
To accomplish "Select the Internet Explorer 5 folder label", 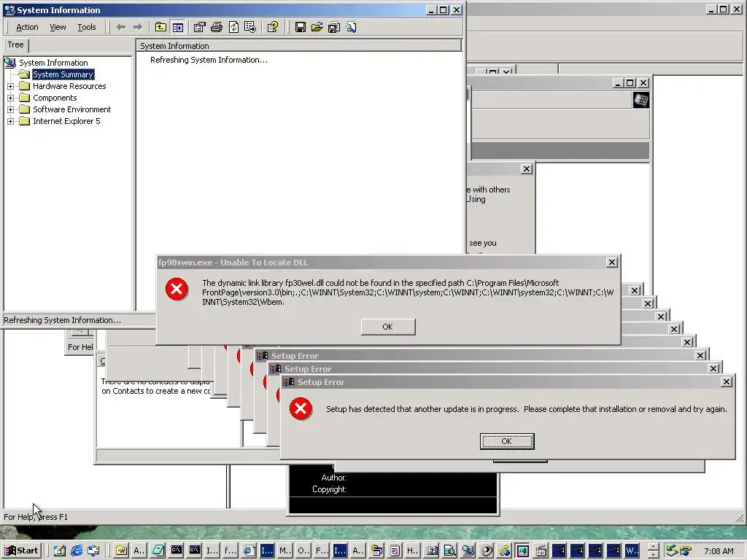I will pos(66,121).
